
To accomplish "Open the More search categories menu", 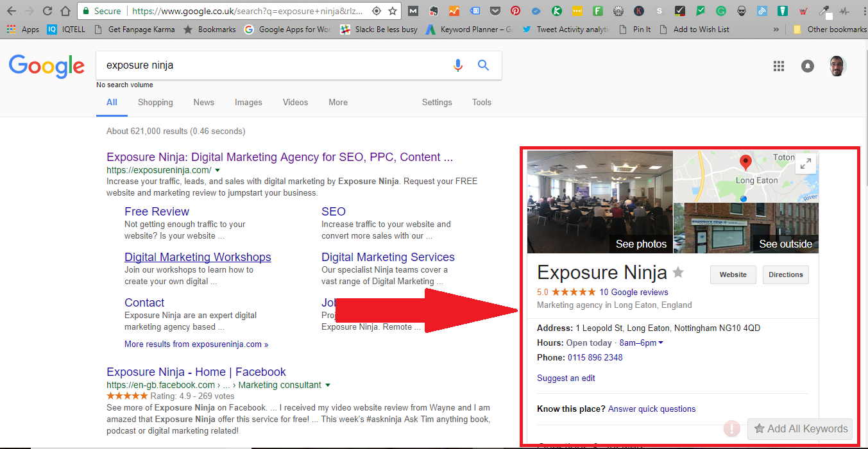I will [338, 102].
